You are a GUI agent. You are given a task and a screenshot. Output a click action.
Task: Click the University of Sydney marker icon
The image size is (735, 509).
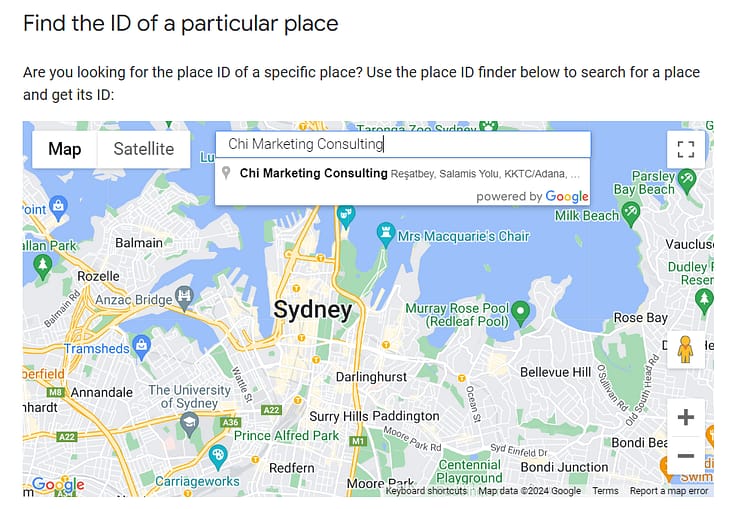[189, 425]
